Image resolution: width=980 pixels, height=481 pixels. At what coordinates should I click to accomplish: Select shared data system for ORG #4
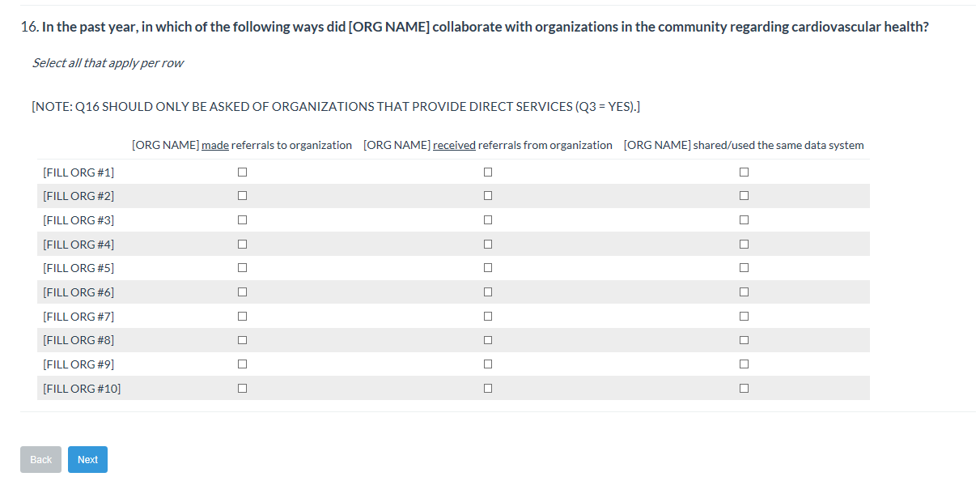744,244
